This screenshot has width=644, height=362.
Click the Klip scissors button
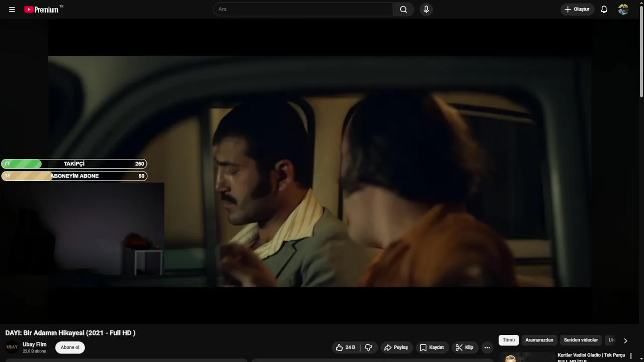[x=464, y=347]
